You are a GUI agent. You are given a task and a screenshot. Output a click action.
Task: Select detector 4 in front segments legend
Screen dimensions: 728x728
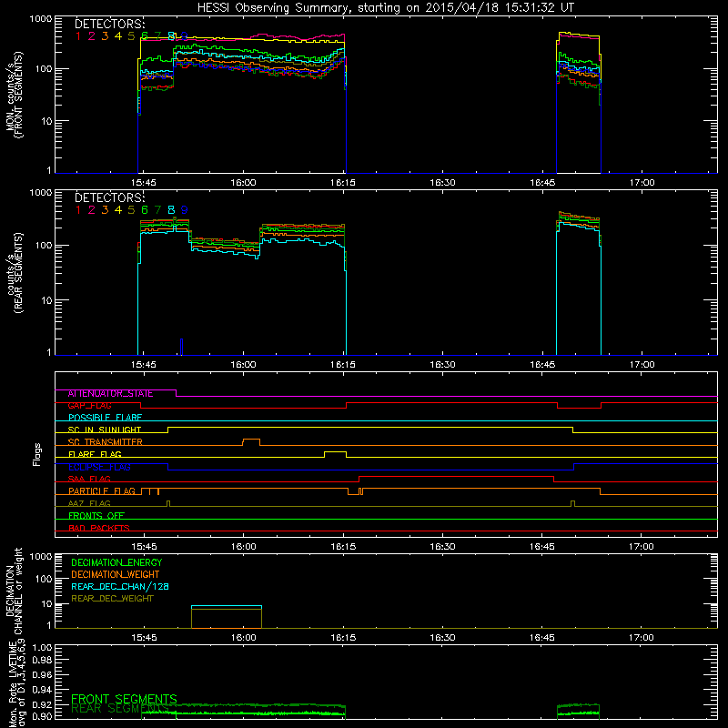click(x=118, y=36)
